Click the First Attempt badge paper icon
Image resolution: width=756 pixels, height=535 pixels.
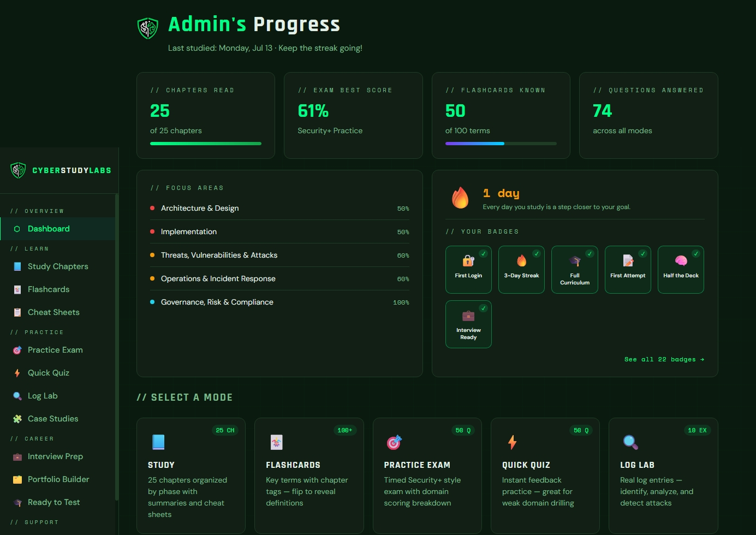(x=628, y=261)
